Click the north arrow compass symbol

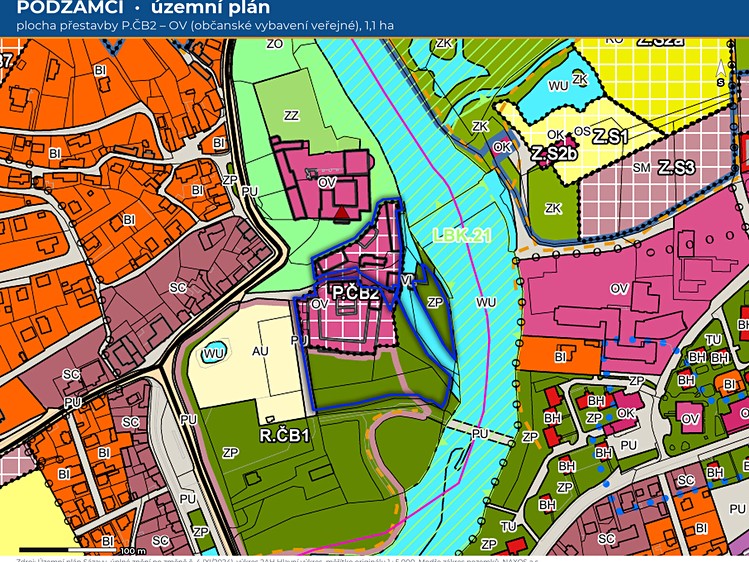pyautogui.click(x=720, y=73)
